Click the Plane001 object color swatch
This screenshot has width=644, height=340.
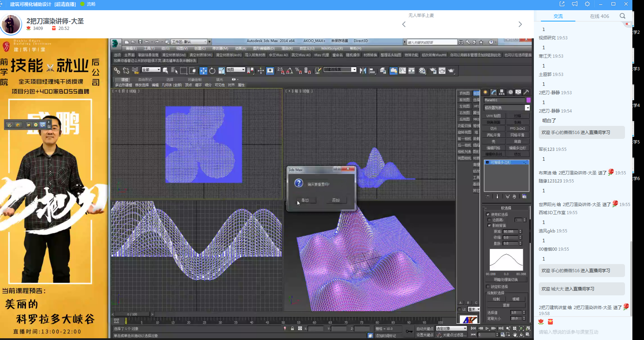pos(528,100)
